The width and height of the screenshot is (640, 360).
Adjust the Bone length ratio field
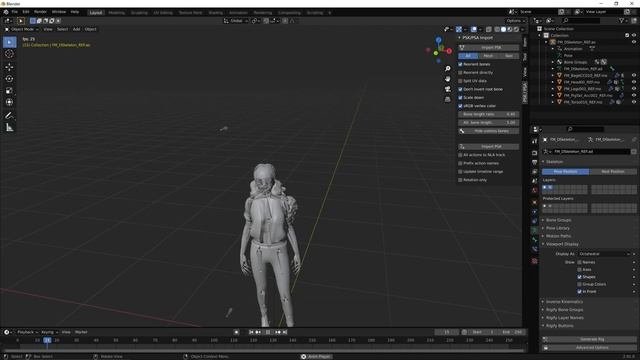[x=489, y=115]
